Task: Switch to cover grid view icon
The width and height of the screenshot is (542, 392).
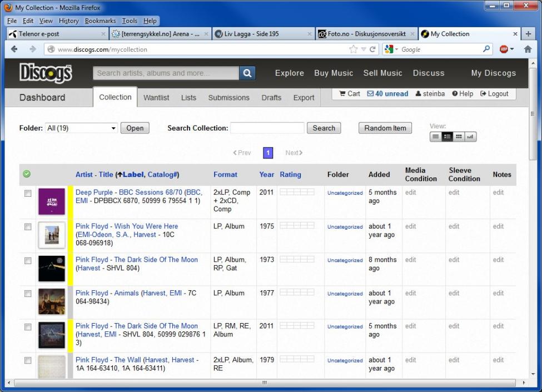Action: coord(459,137)
